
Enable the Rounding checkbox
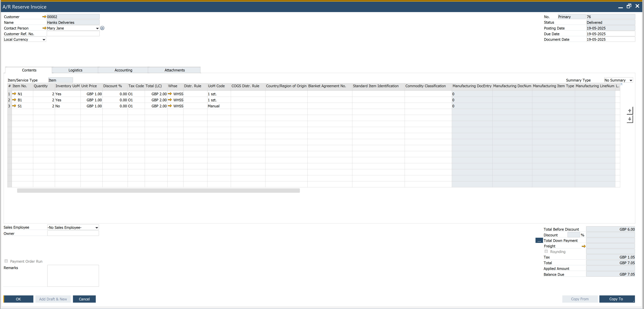pyautogui.click(x=546, y=251)
